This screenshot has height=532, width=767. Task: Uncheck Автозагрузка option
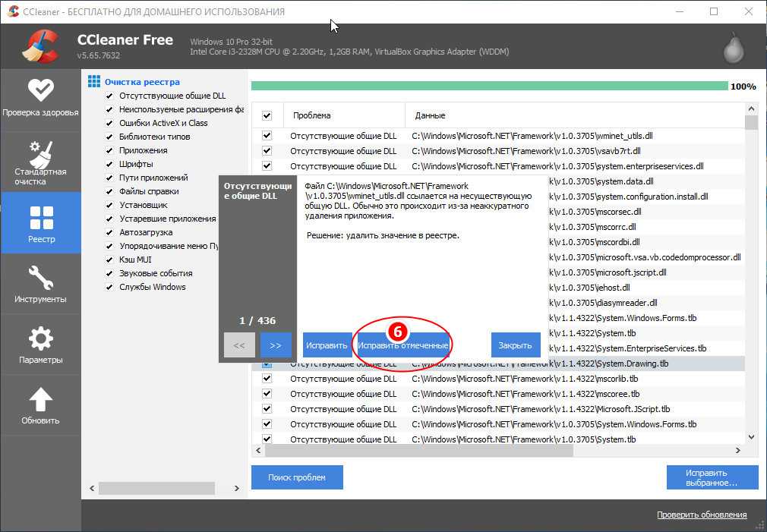pos(109,233)
